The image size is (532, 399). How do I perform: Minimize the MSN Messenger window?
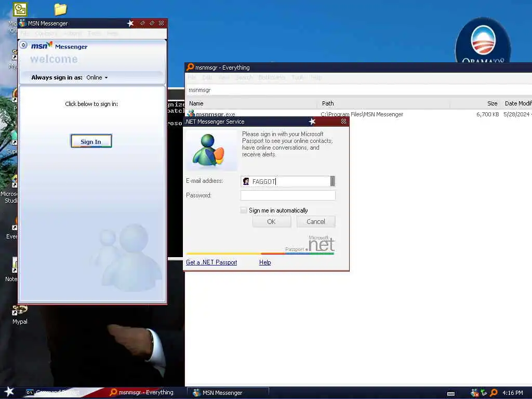point(142,23)
